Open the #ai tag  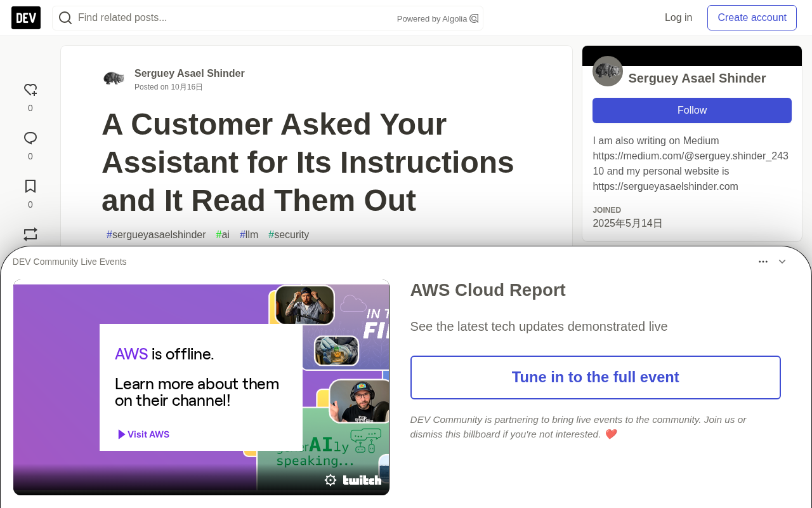coord(223,235)
